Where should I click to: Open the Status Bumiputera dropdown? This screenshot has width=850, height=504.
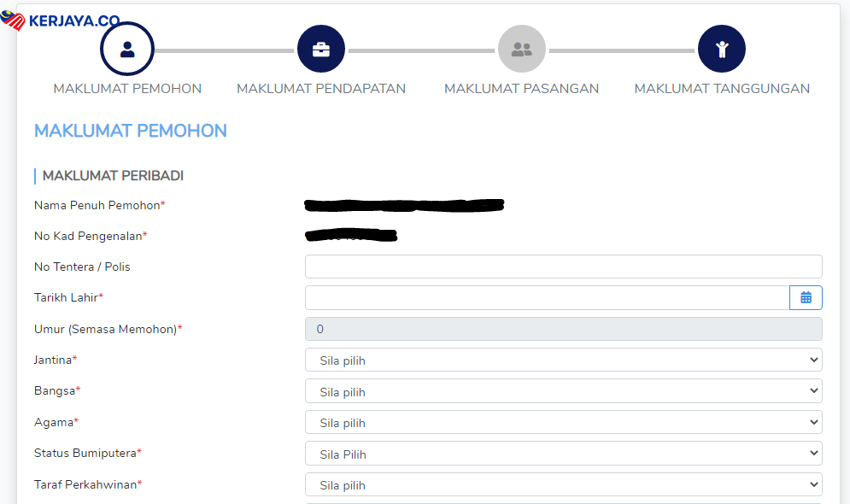563,454
